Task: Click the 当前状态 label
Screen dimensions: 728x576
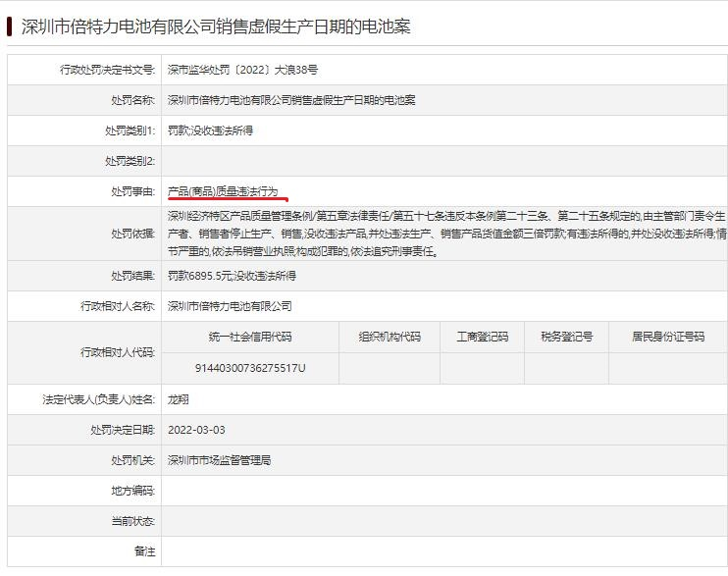Action: coord(132,521)
